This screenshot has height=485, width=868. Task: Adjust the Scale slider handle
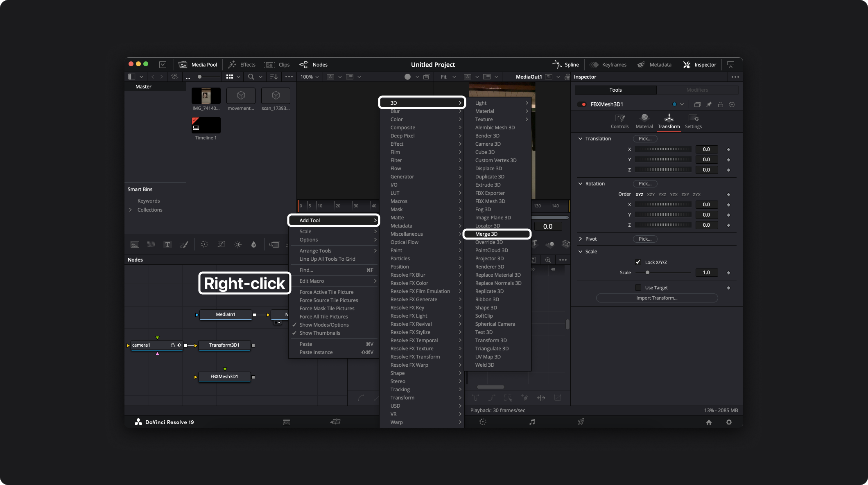click(647, 273)
